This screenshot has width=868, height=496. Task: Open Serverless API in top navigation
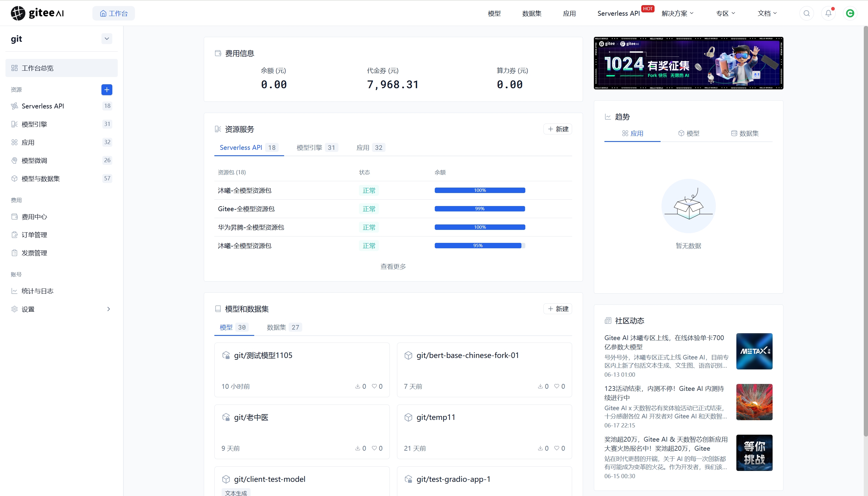tap(619, 13)
